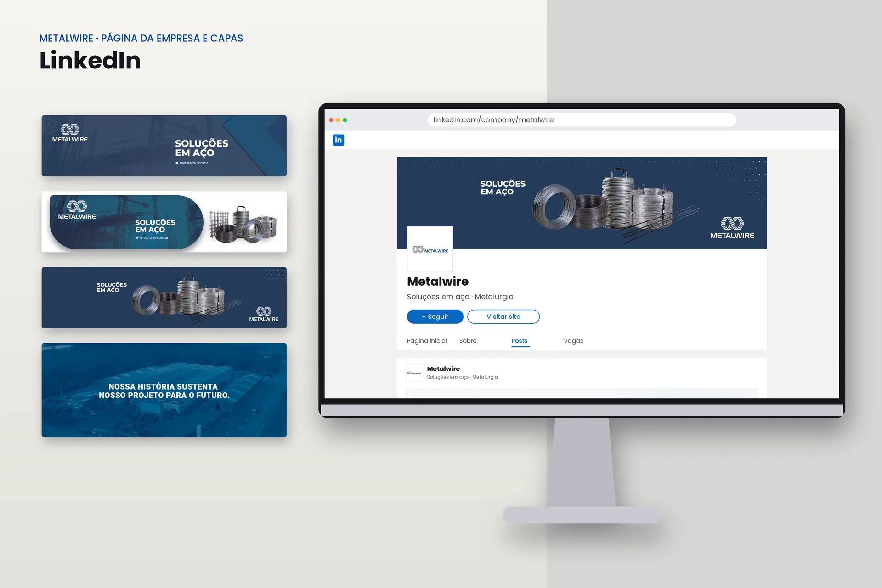
Task: Open the Sobre tab
Action: click(x=468, y=341)
